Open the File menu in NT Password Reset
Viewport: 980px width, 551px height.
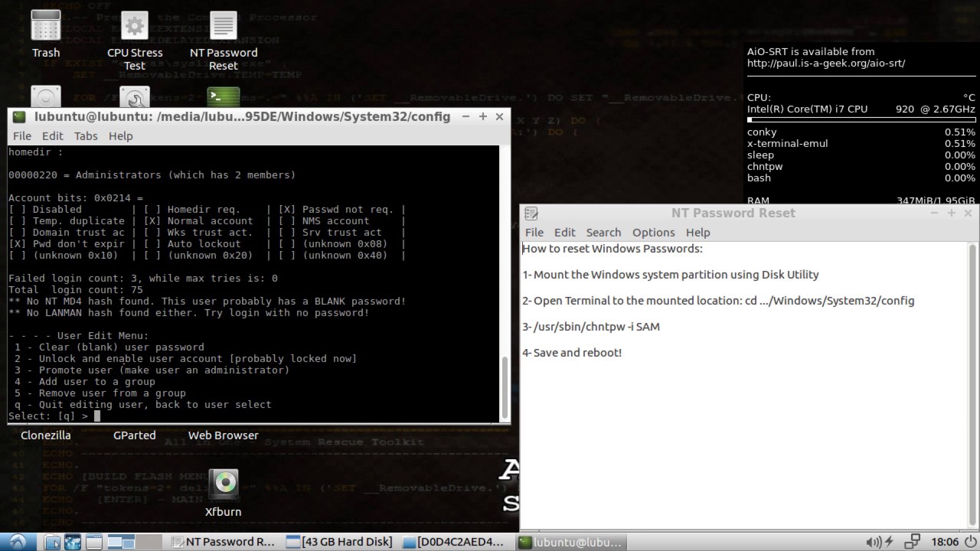pos(534,233)
